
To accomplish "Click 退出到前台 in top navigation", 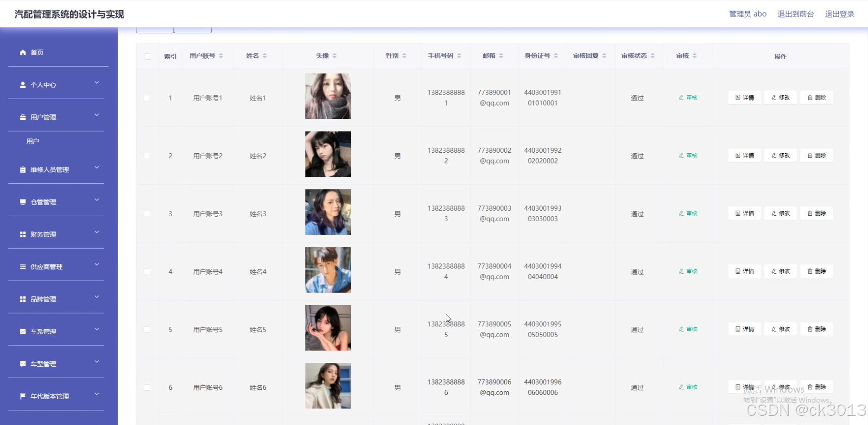I will click(x=795, y=13).
